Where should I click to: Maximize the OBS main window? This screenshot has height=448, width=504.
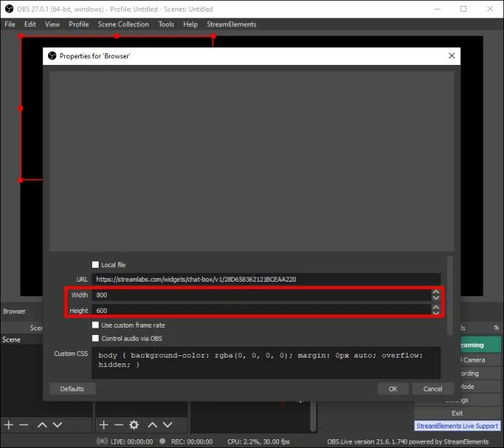pos(463,9)
